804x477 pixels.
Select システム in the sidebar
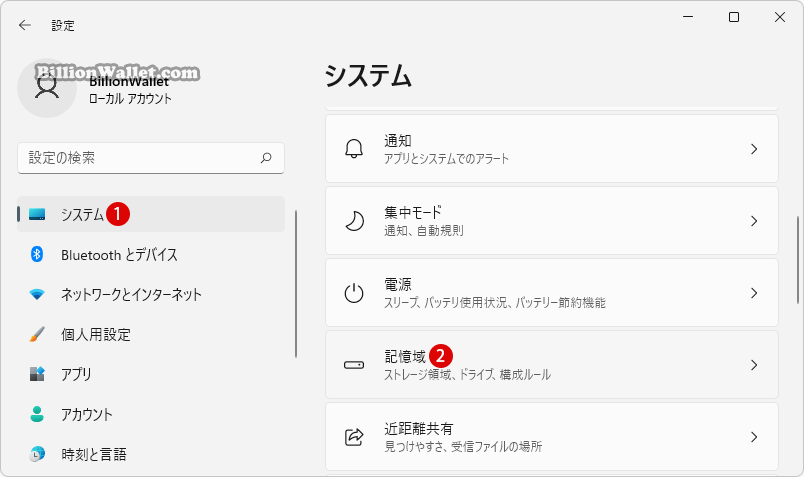pos(151,214)
